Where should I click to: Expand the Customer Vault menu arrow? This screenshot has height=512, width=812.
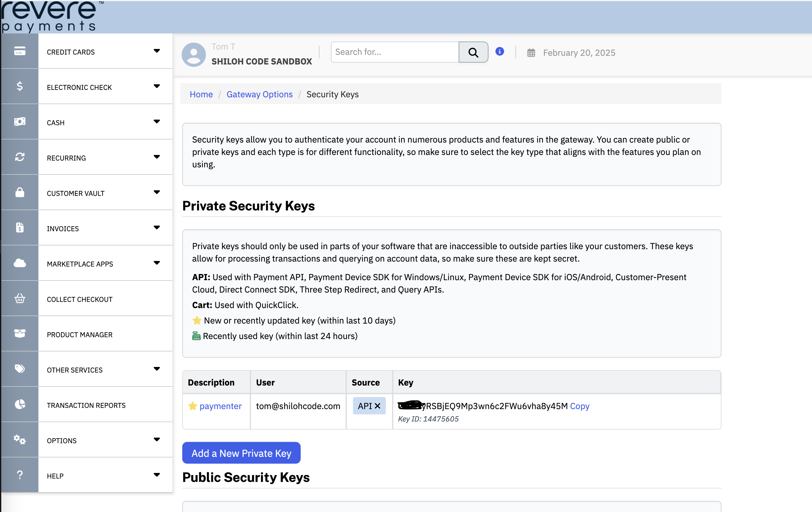coord(157,192)
